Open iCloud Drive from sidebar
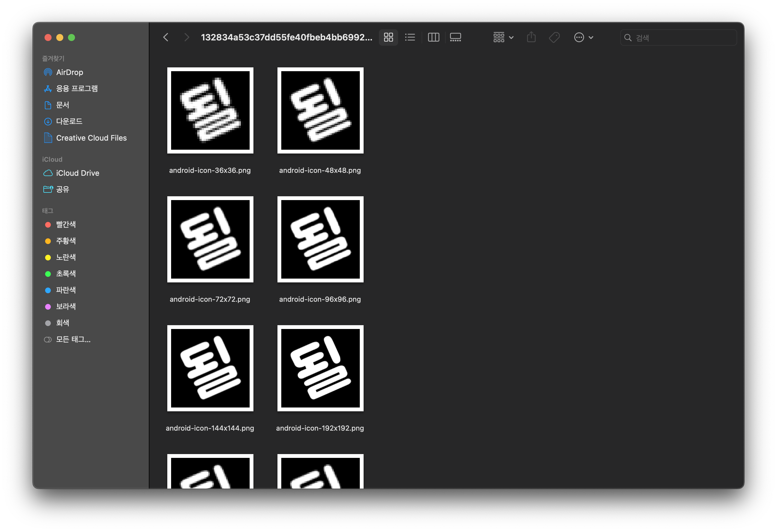This screenshot has width=777, height=532. pos(77,173)
